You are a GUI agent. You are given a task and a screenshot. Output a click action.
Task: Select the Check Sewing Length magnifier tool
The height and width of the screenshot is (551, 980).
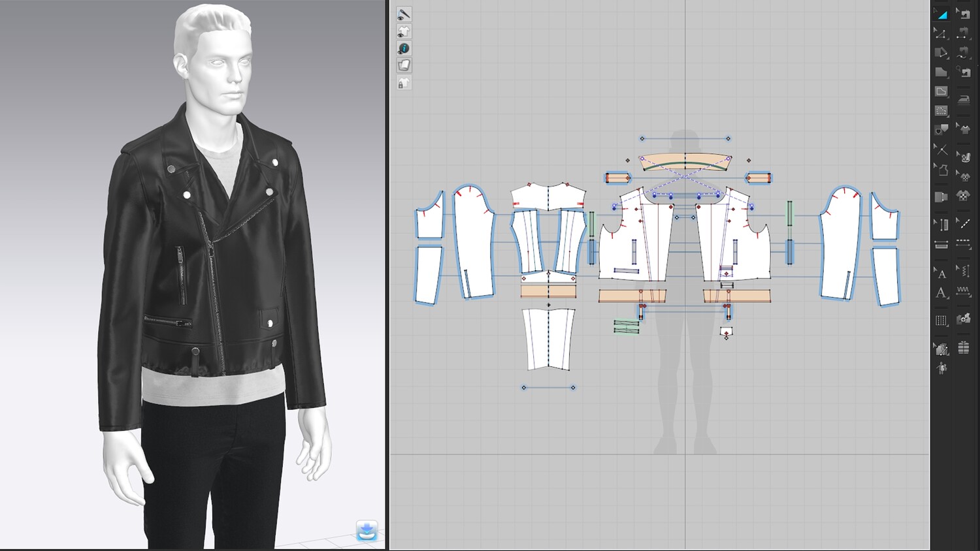pyautogui.click(x=964, y=72)
